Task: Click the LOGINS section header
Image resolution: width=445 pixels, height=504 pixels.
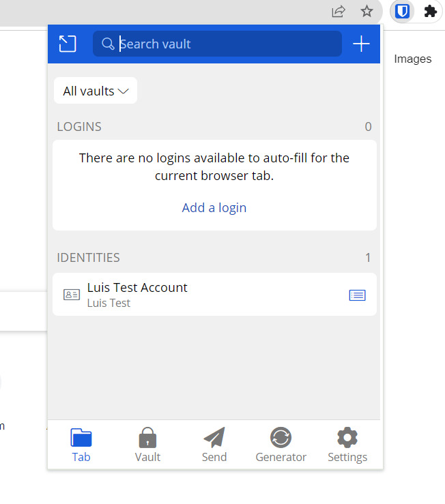Action: tap(79, 127)
